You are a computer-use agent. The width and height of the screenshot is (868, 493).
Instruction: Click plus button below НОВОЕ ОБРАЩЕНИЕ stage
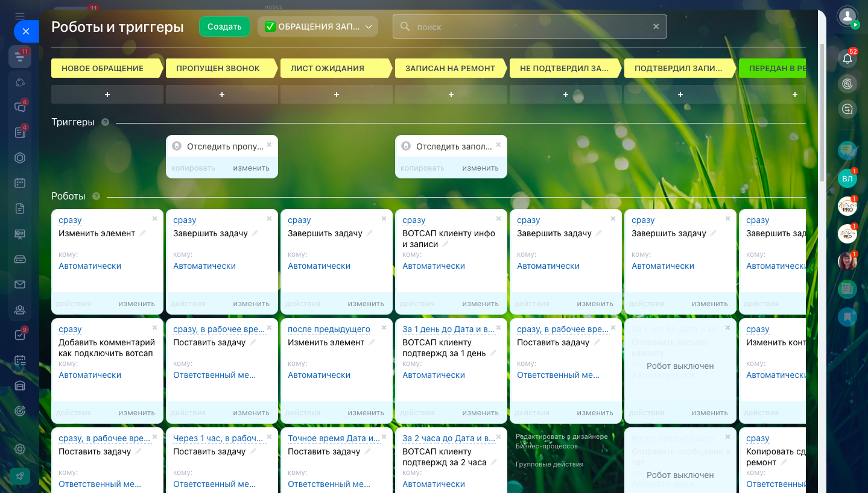tap(107, 95)
